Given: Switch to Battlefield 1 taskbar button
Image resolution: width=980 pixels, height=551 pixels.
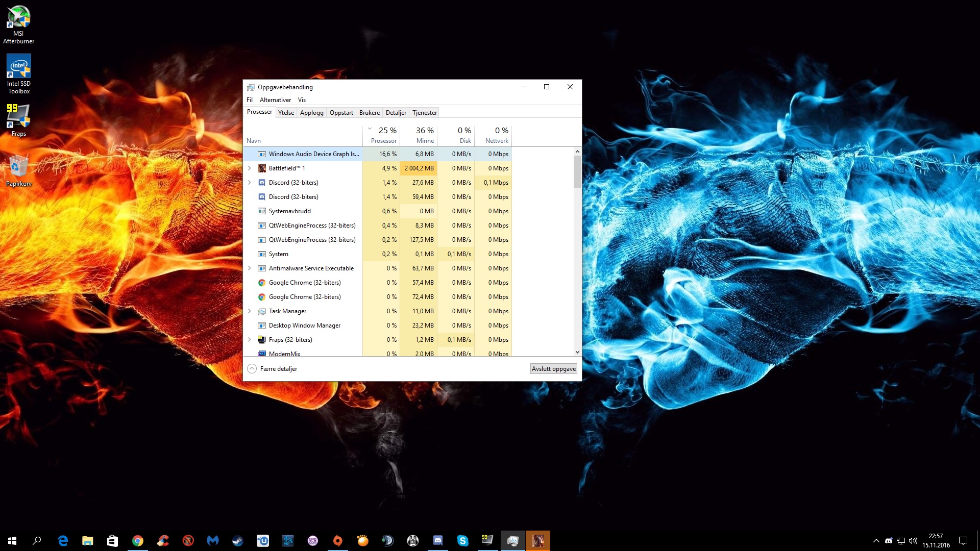Looking at the screenshot, I should click(538, 541).
